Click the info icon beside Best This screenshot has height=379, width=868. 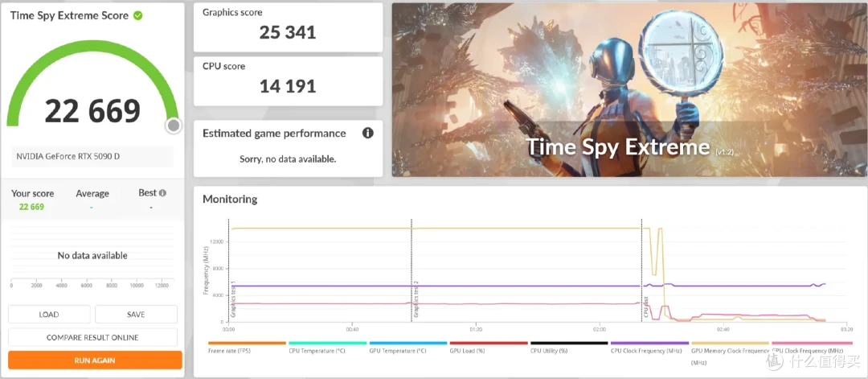tap(162, 193)
